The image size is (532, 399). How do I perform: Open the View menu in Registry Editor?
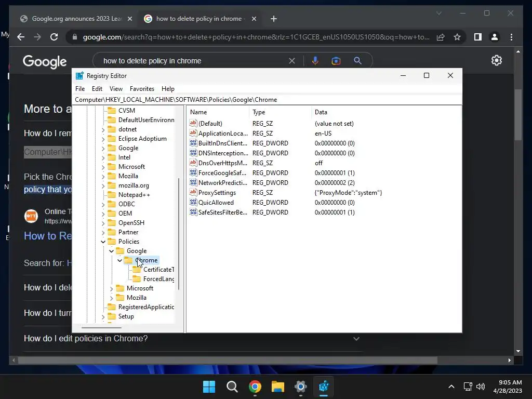click(116, 88)
